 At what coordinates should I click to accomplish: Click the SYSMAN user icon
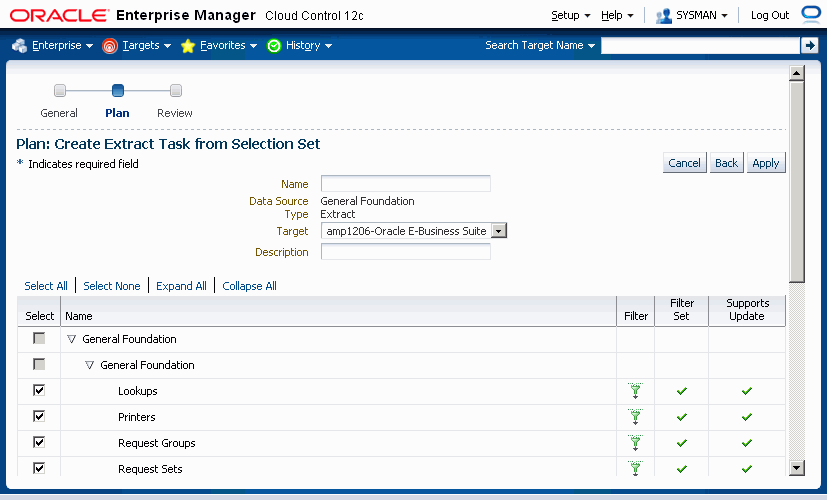[x=663, y=16]
